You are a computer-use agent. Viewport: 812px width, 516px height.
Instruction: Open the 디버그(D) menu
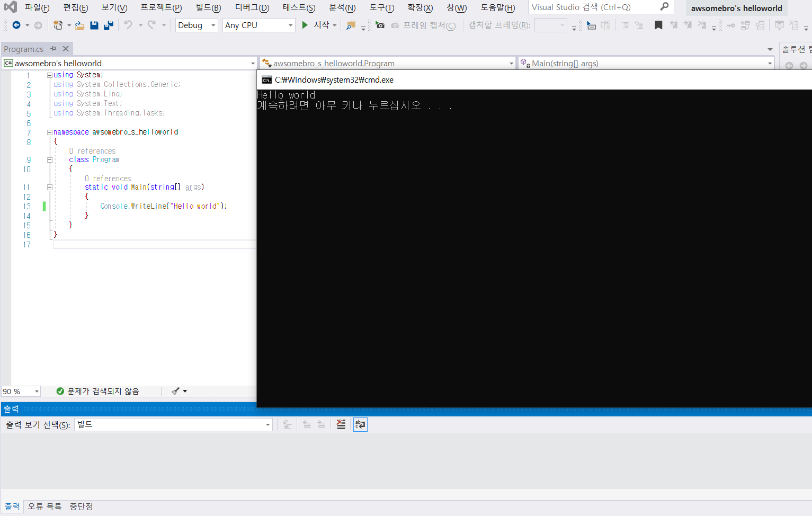tap(252, 7)
